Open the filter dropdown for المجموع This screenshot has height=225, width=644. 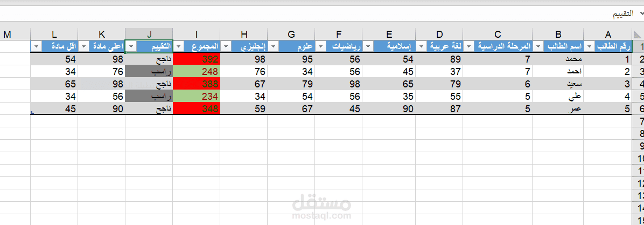click(178, 46)
